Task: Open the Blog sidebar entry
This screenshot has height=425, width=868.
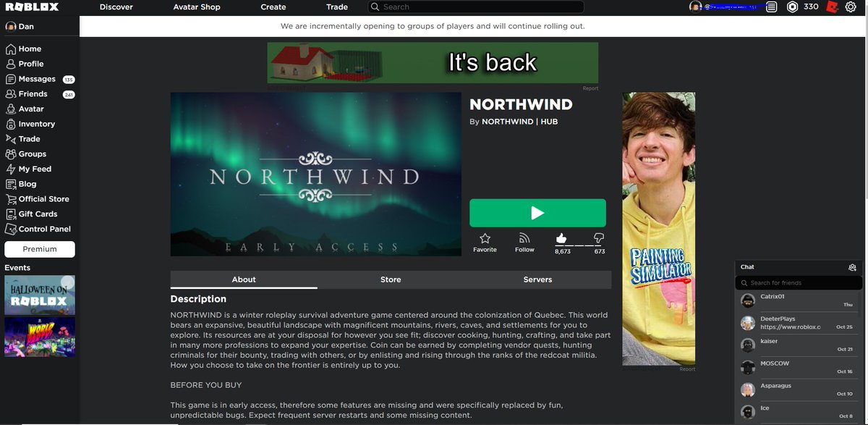Action: pyautogui.click(x=21, y=184)
